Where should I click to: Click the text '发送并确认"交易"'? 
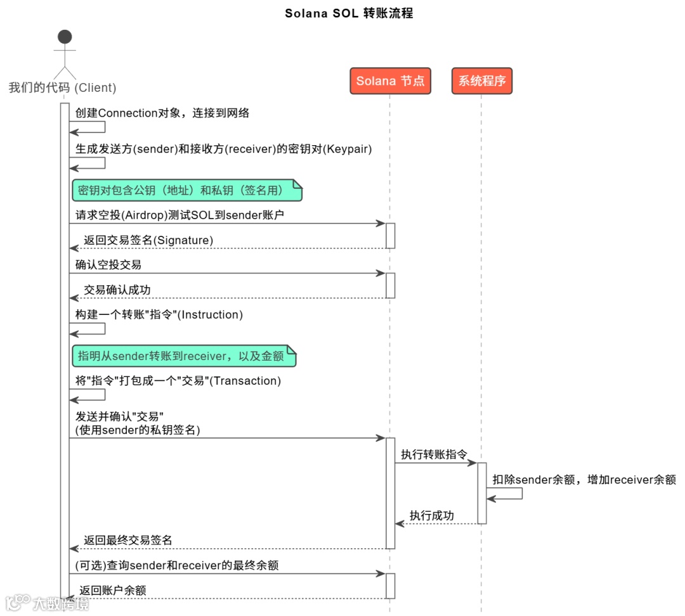[x=119, y=416]
